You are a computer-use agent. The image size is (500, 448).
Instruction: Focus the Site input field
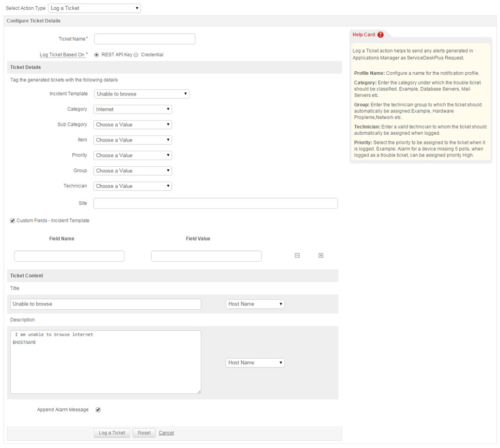tap(215, 203)
